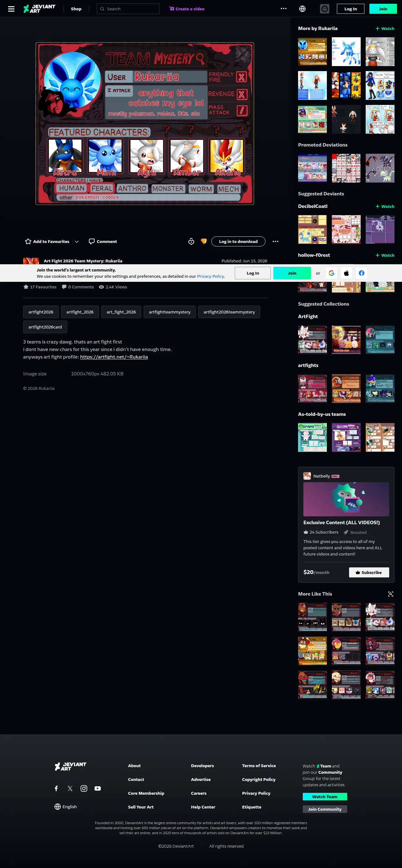Add the deviation to Favourites
This screenshot has width=402, height=868.
pyautogui.click(x=47, y=242)
